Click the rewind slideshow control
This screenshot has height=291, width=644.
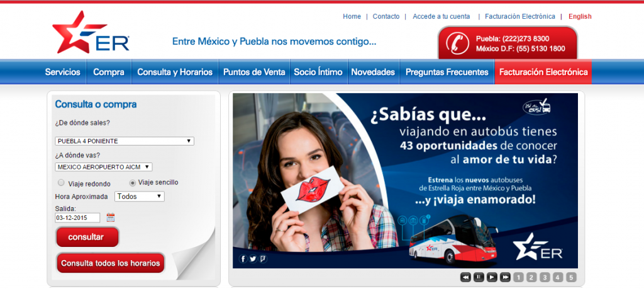coord(465,277)
